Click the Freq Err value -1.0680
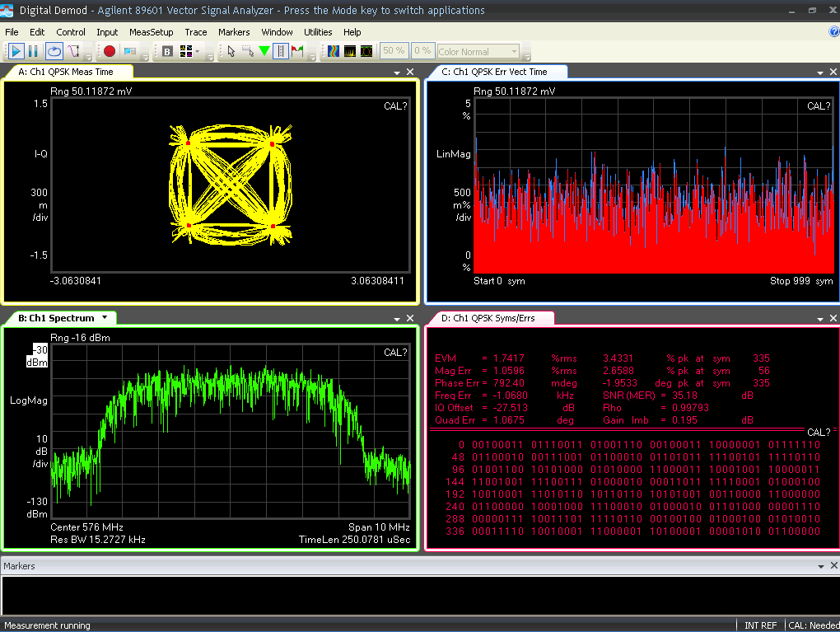840x632 pixels. (510, 395)
